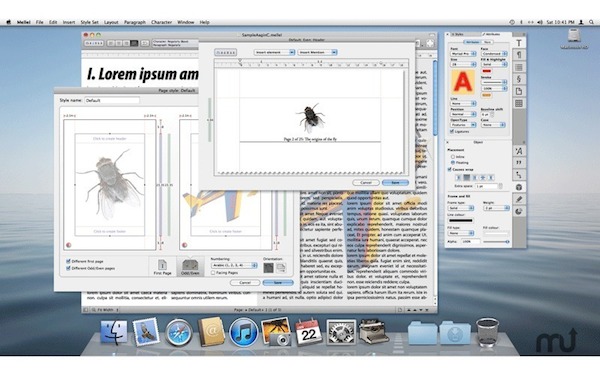Click the red fill colour swatch
Screen dimensions: 600x375
pos(487,71)
